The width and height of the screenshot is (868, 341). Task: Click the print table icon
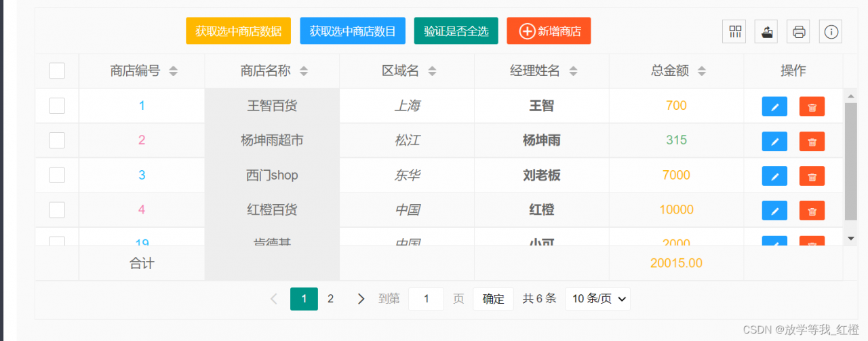(799, 31)
